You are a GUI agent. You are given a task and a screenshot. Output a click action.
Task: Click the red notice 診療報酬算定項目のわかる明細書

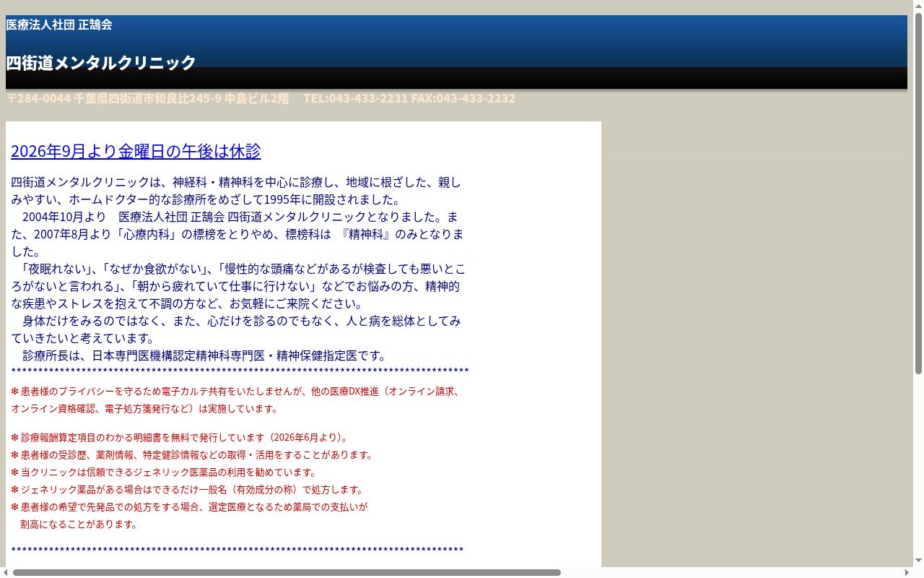[180, 438]
